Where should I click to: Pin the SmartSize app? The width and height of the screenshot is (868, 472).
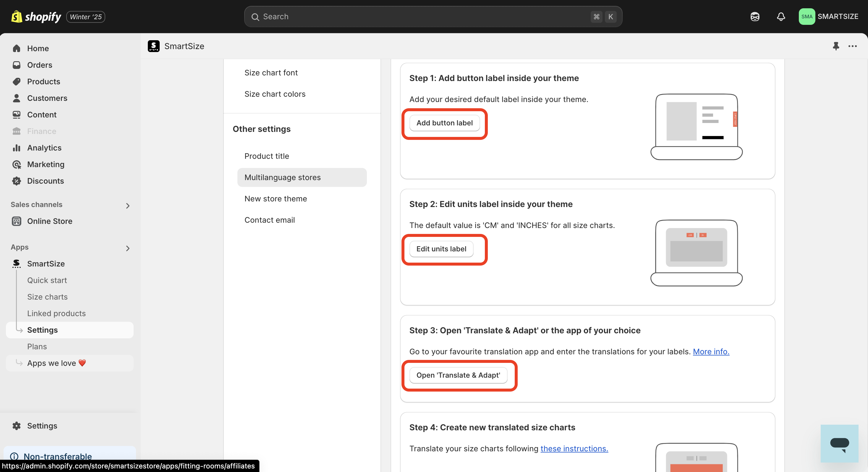(x=836, y=46)
